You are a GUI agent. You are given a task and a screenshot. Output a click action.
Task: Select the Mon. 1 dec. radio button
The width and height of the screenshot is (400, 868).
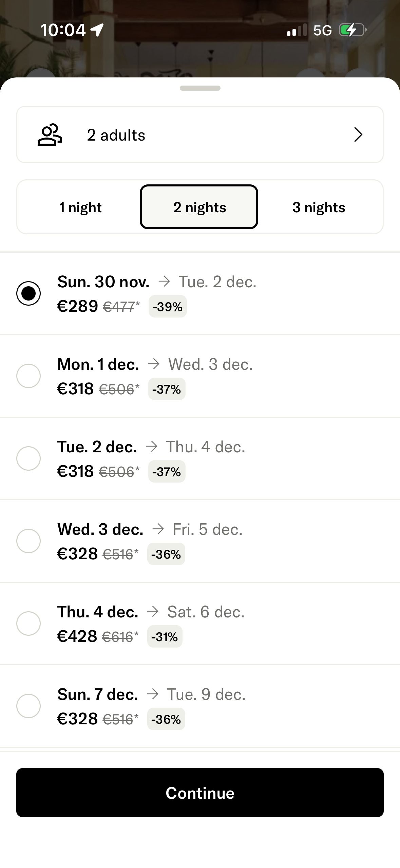point(28,376)
